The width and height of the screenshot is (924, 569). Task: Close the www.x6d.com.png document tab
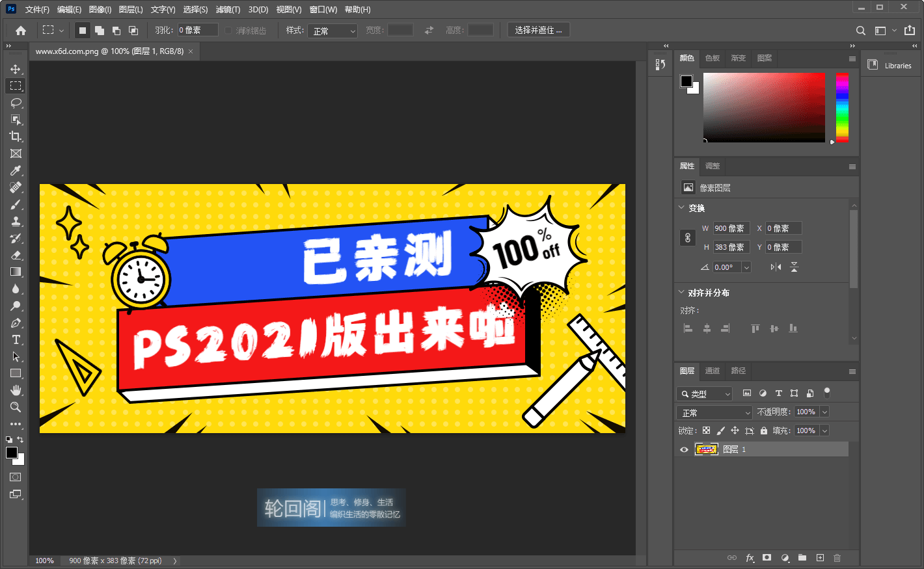(x=191, y=51)
